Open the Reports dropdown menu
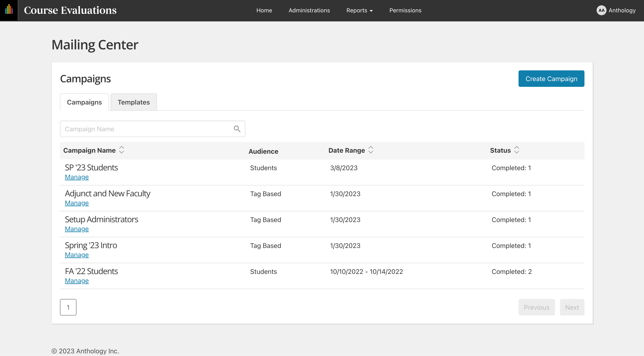 (359, 10)
